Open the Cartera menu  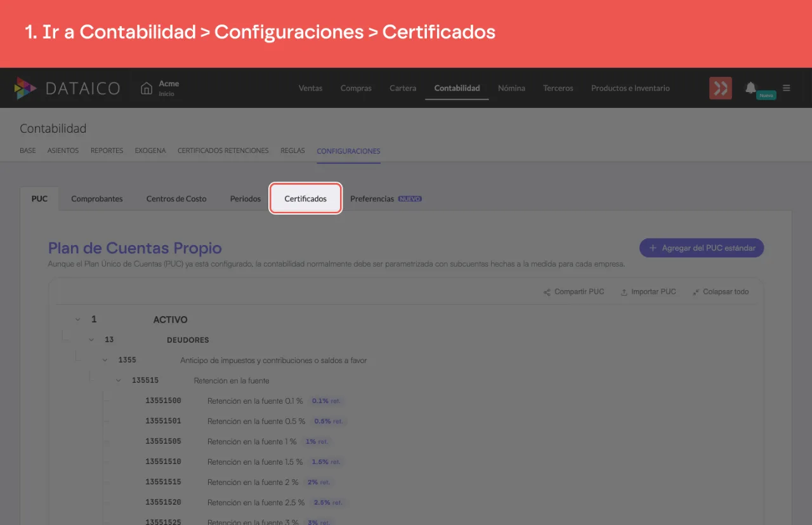tap(403, 88)
